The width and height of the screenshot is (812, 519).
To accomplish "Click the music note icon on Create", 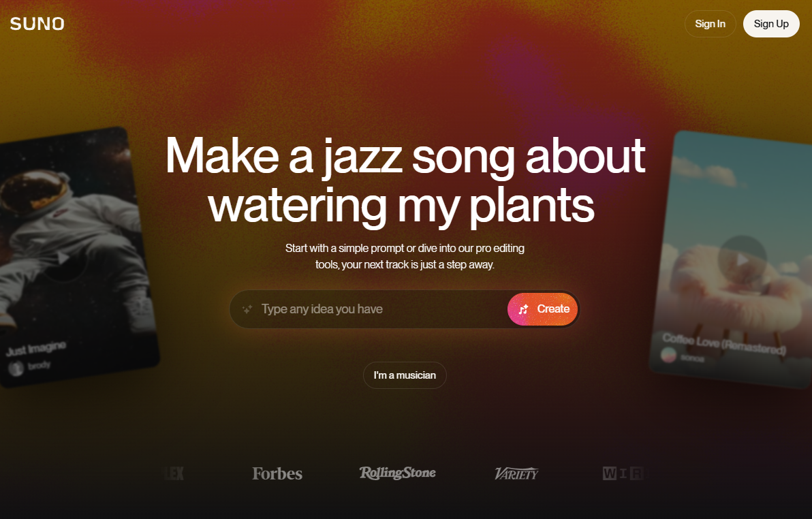I will (x=524, y=309).
